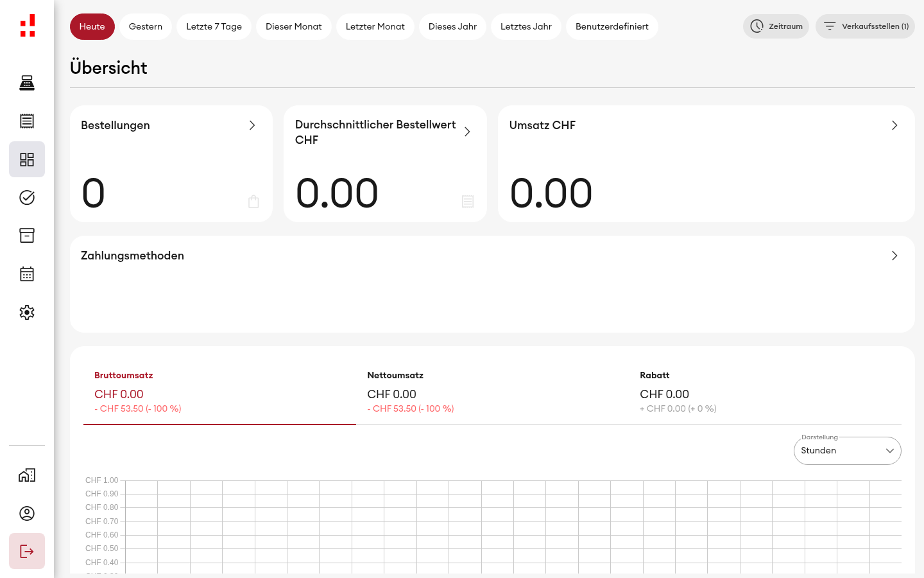Image resolution: width=924 pixels, height=578 pixels.
Task: Open the Darstellung Stunden dropdown
Action: coord(847,451)
